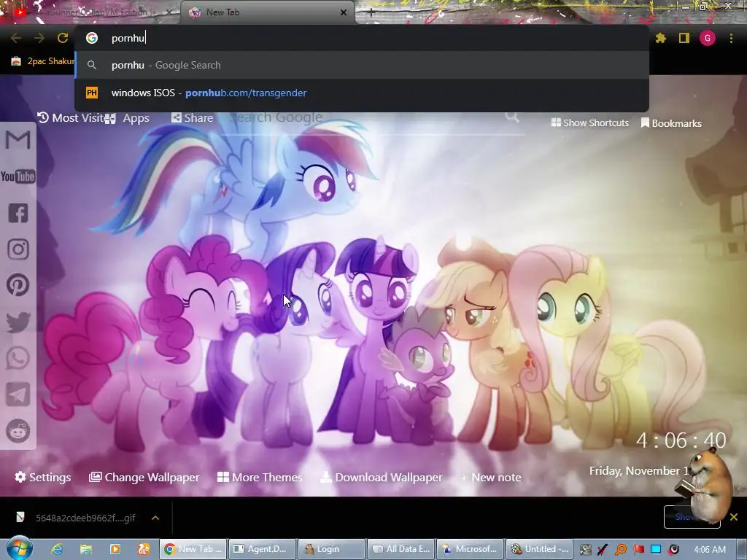Image resolution: width=747 pixels, height=560 pixels.
Task: Open the Reddit sidebar shortcut
Action: (x=18, y=431)
